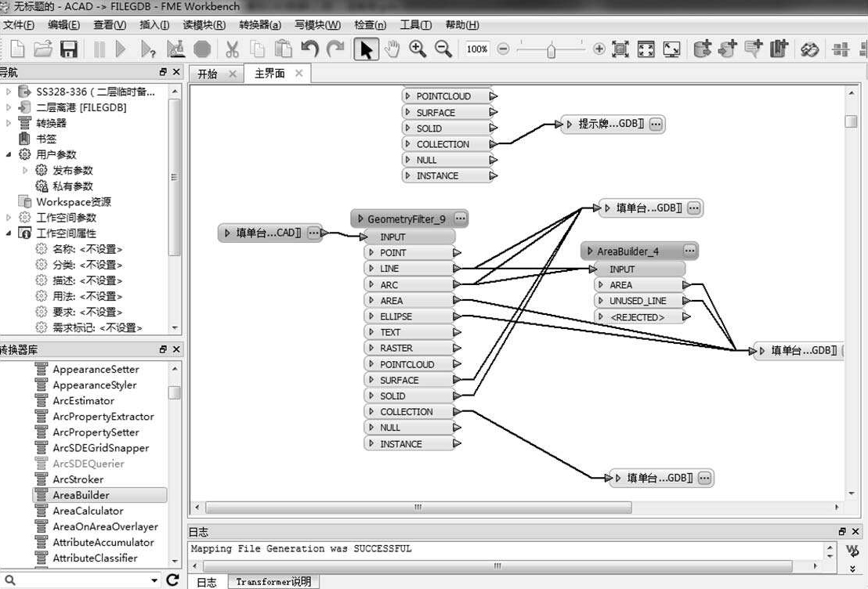Switch to the 开始 tab

(207, 74)
